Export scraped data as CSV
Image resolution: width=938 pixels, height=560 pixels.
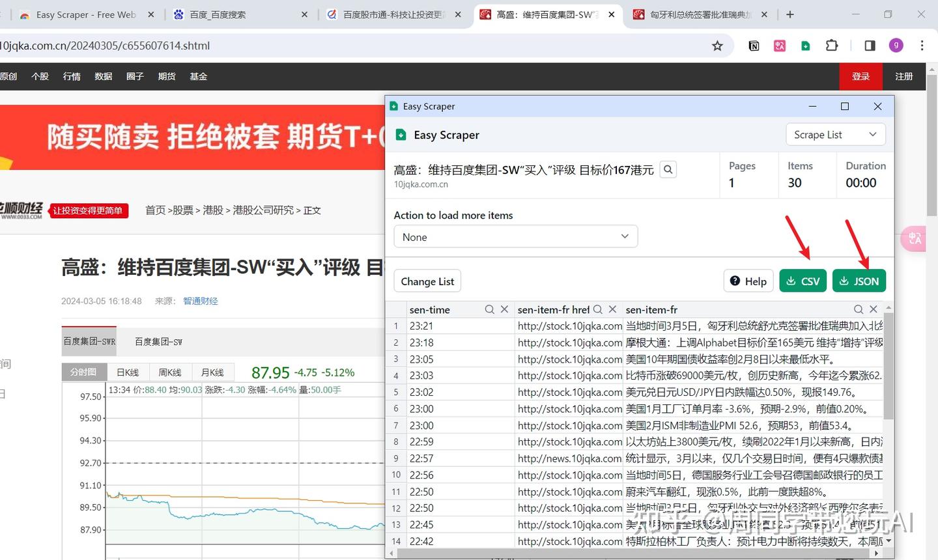(x=803, y=281)
